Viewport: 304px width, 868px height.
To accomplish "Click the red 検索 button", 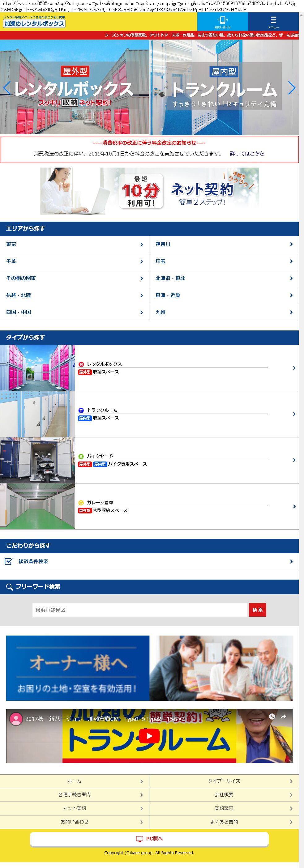I will pyautogui.click(x=258, y=610).
